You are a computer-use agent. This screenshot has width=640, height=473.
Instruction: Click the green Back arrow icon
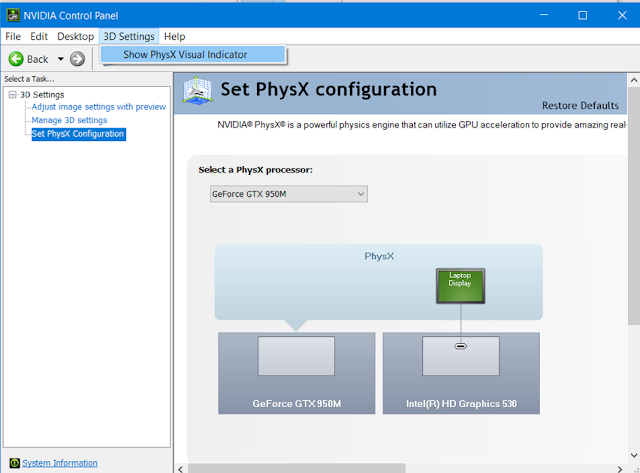tap(16, 59)
